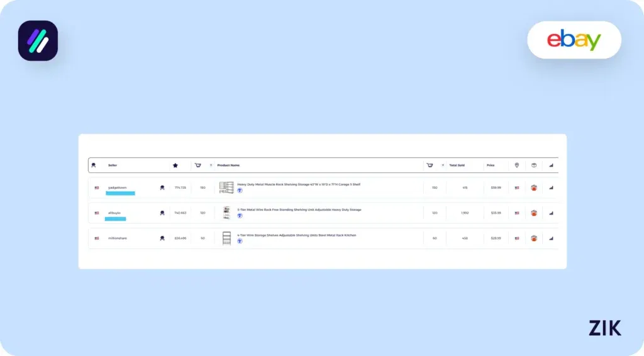The image size is (644, 356).
Task: Sort by the arrow next to Total Sold
Action: pyautogui.click(x=443, y=165)
